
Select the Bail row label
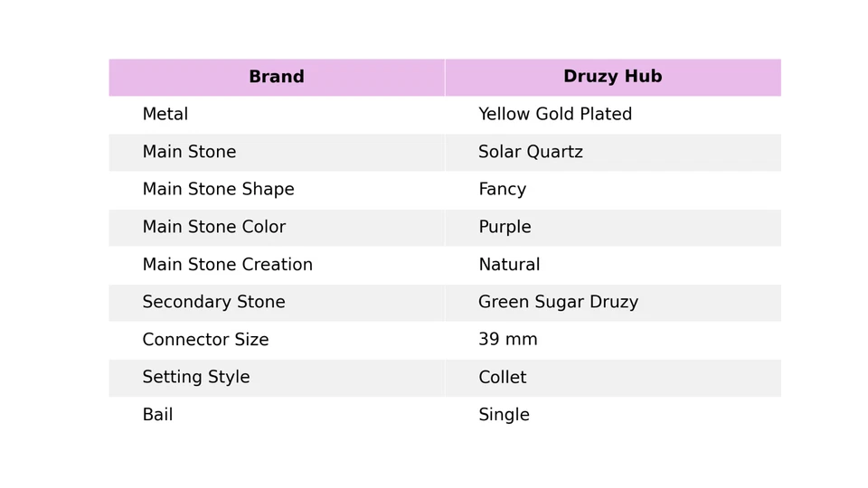tap(157, 416)
